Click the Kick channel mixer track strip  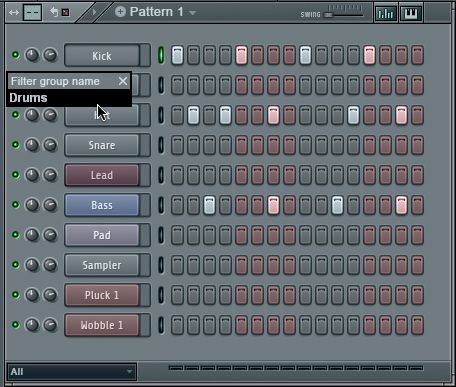[145, 55]
